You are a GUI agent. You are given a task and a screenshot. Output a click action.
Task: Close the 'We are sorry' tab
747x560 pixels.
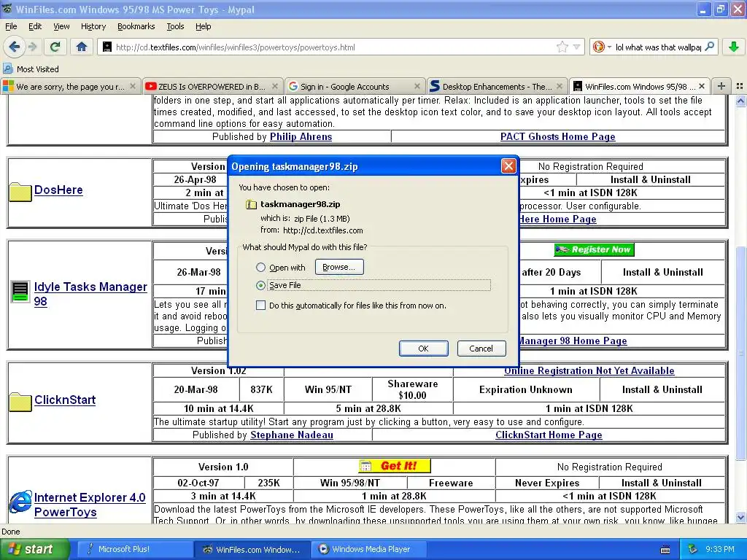(x=133, y=86)
